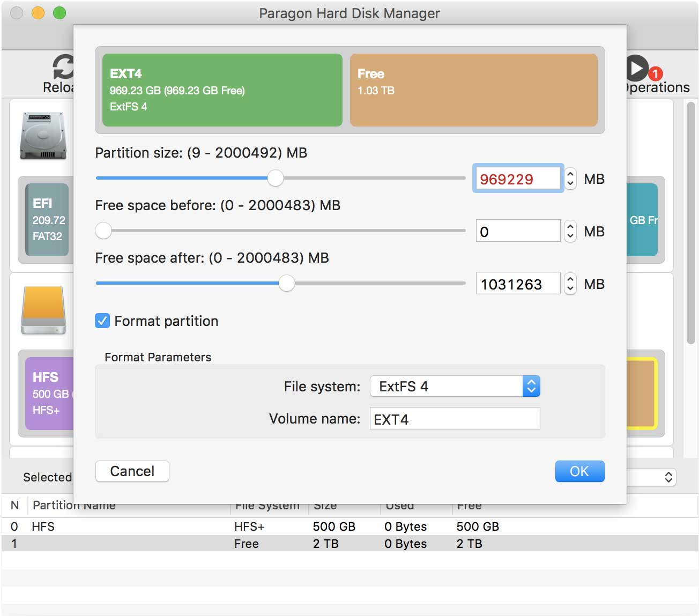Open the dropdown beside the Selected label
The height and width of the screenshot is (616, 699).
tap(651, 477)
